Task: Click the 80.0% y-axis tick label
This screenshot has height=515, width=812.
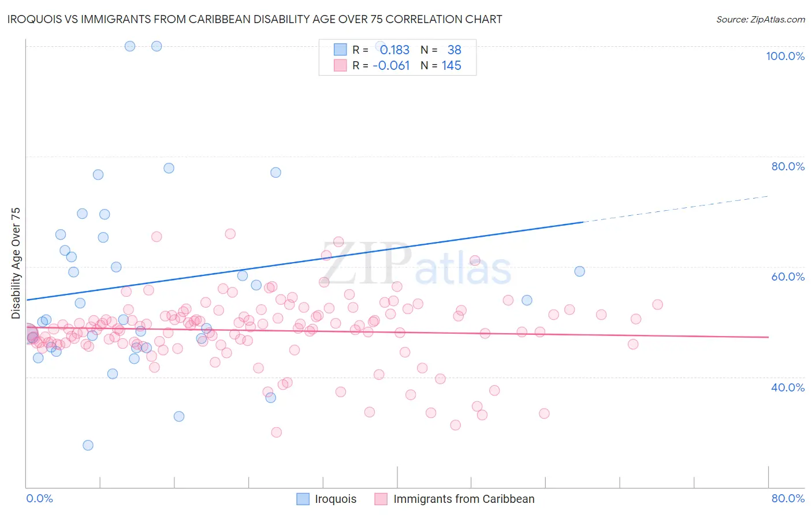Action: point(788,166)
